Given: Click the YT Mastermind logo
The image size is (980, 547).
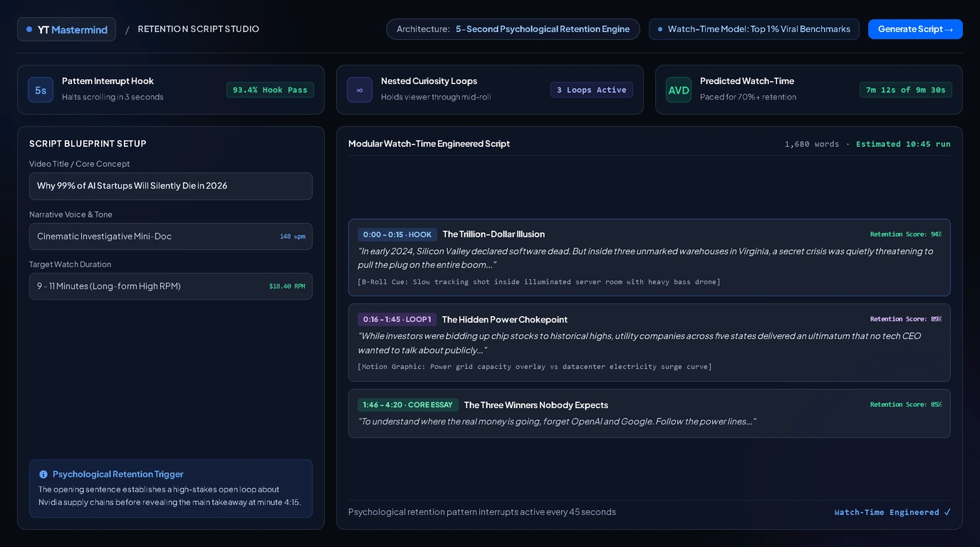Looking at the screenshot, I should 67,29.
